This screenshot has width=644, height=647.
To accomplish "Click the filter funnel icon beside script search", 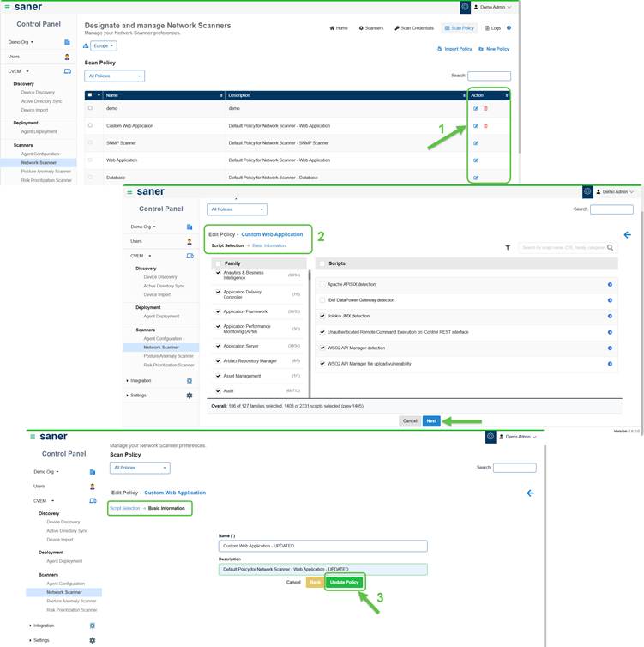I will point(508,247).
